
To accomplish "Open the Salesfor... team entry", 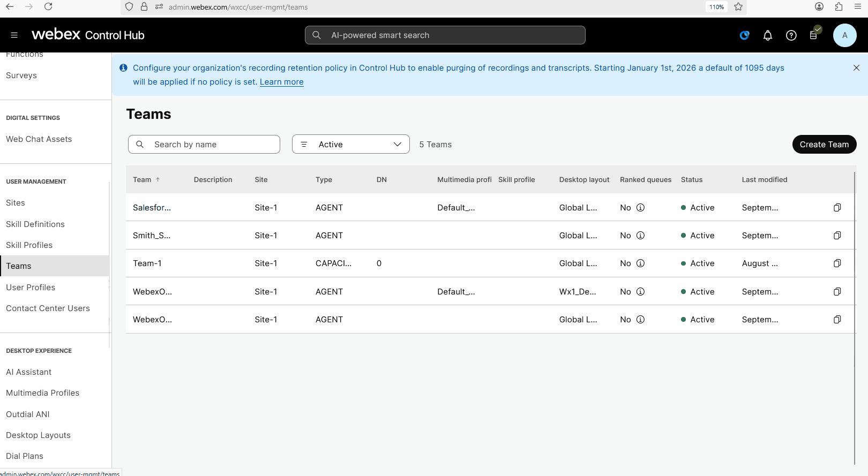I will coord(152,208).
